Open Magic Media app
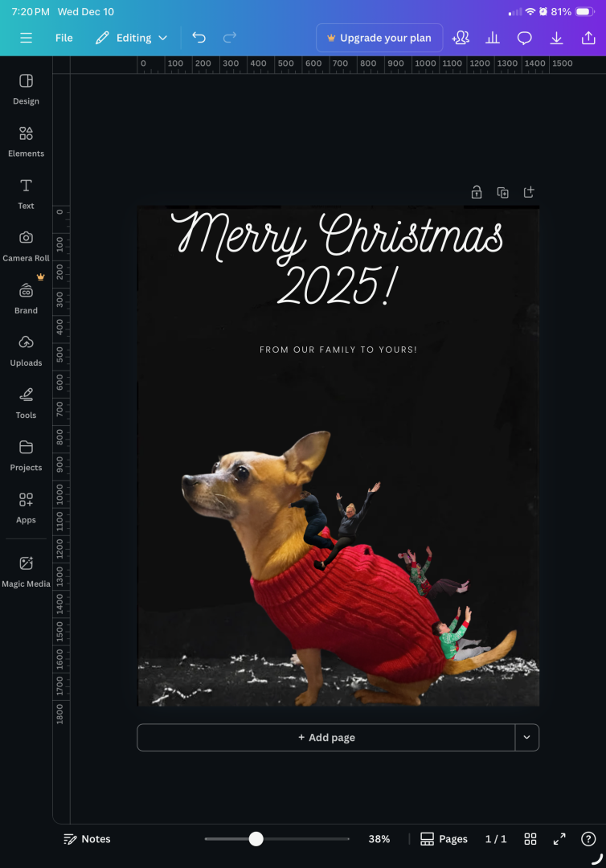Screen dimensions: 606x868 point(26,571)
